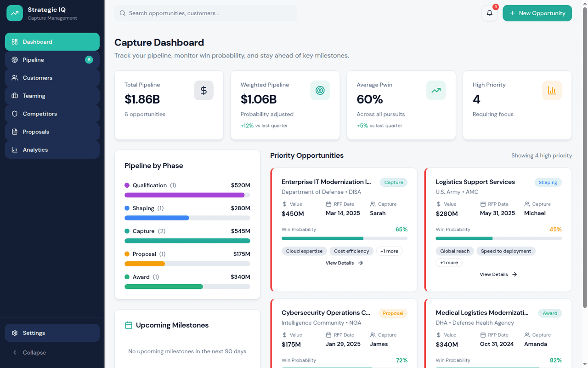The height and width of the screenshot is (368, 588).
Task: Click the '$1.86B' Total Pipeline value
Action: pos(142,99)
